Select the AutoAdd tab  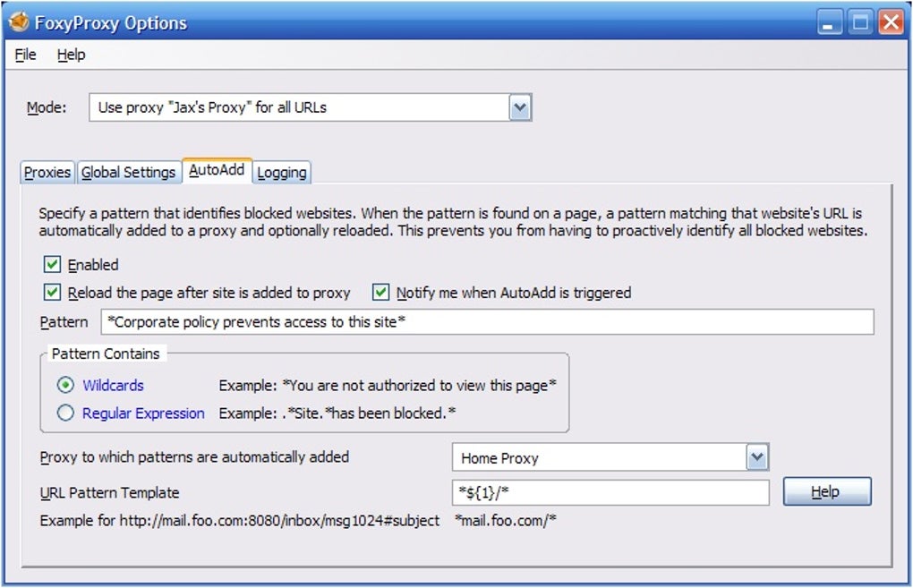pos(217,170)
